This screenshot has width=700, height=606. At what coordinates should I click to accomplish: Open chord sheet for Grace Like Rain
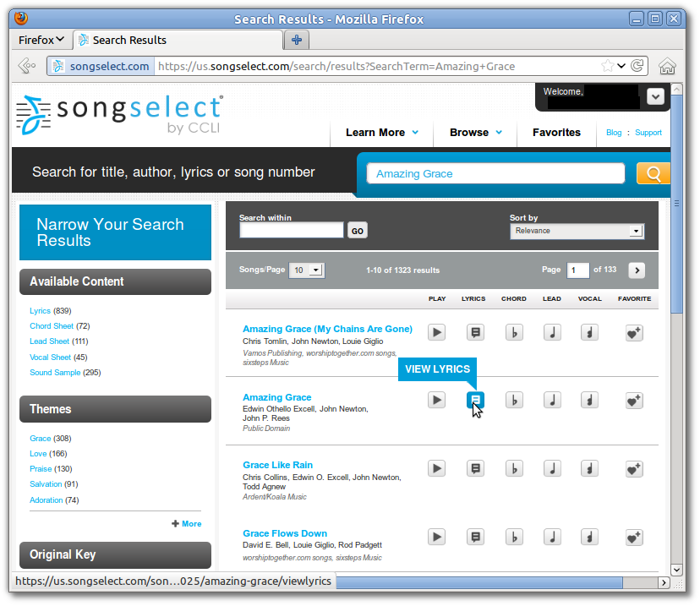click(514, 468)
